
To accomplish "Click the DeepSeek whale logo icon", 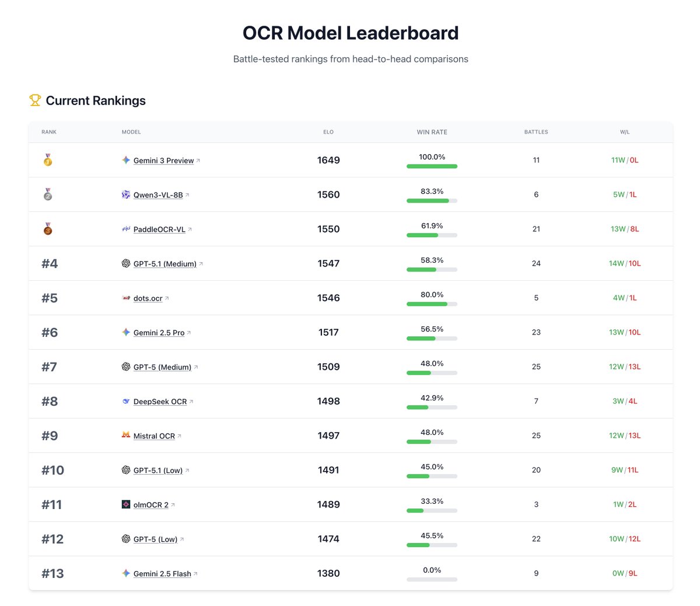I will (125, 402).
